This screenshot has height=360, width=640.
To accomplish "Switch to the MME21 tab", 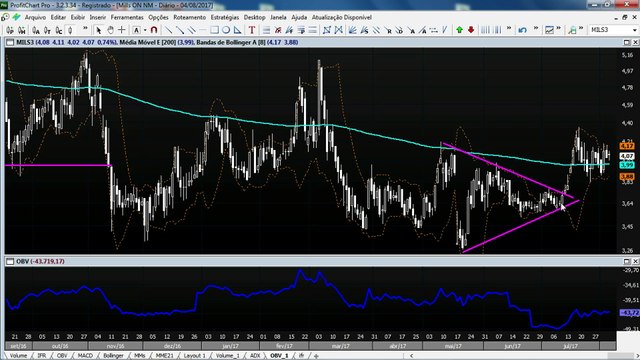I will 164,356.
